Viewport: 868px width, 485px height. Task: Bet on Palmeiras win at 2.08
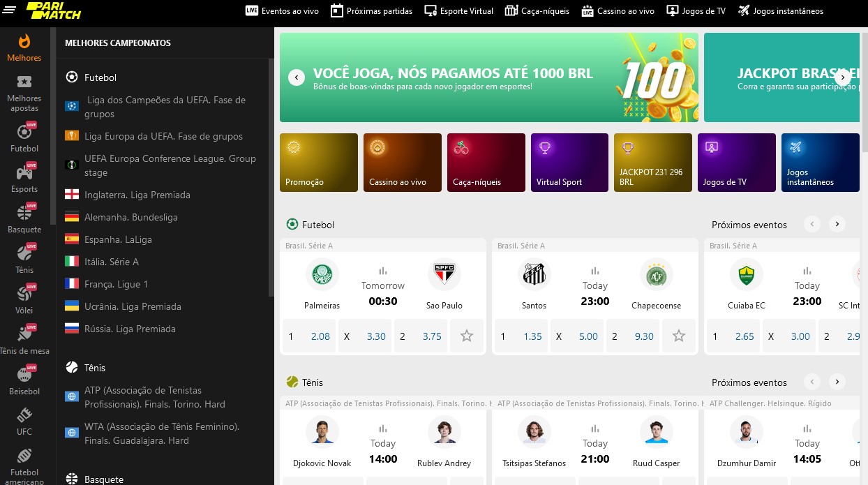coord(309,336)
